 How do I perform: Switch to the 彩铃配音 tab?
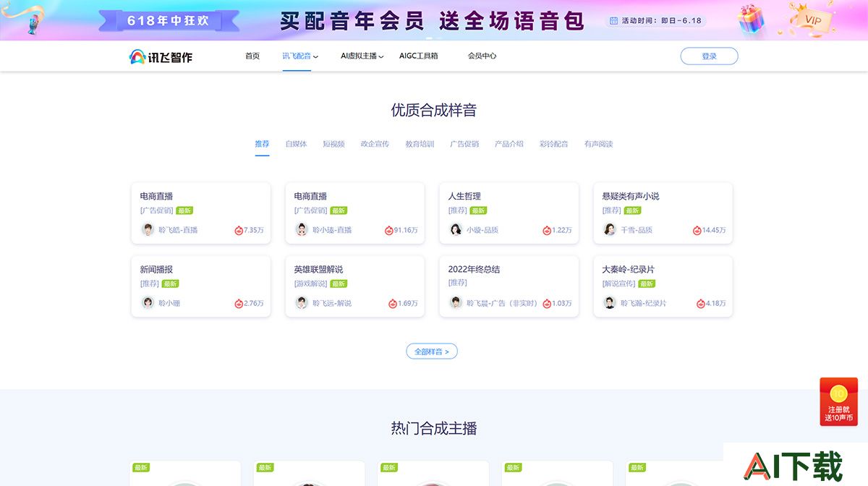point(554,144)
